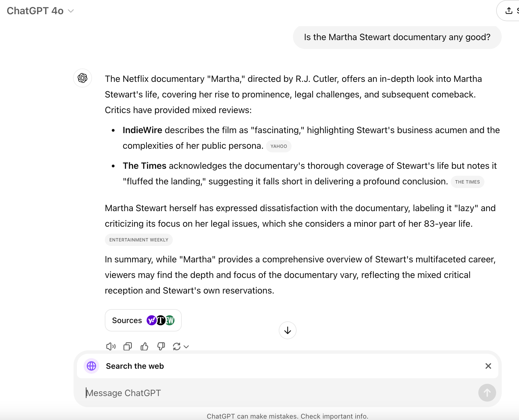The height and width of the screenshot is (420, 519).
Task: Give the response a thumbs down
Action: [x=161, y=346]
